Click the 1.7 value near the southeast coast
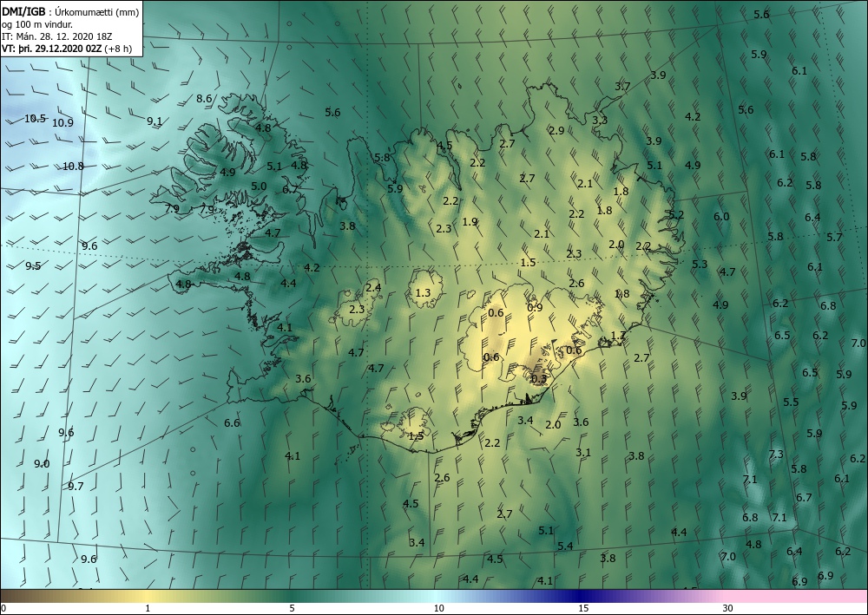The width and height of the screenshot is (868, 615). (618, 336)
